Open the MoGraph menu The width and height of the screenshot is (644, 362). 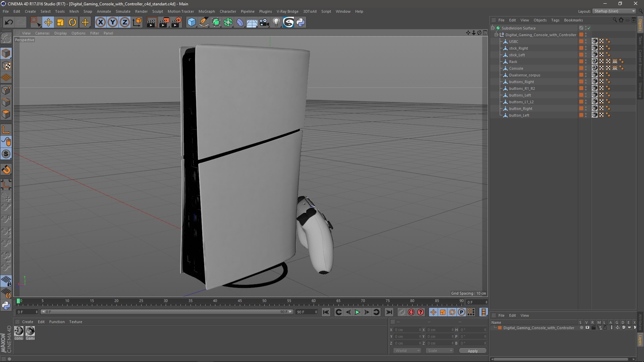207,11
